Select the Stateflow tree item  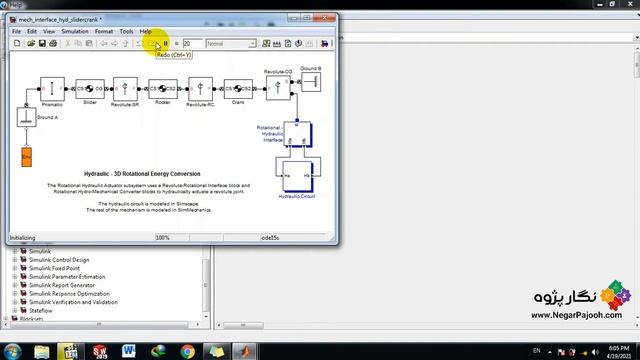point(41,311)
